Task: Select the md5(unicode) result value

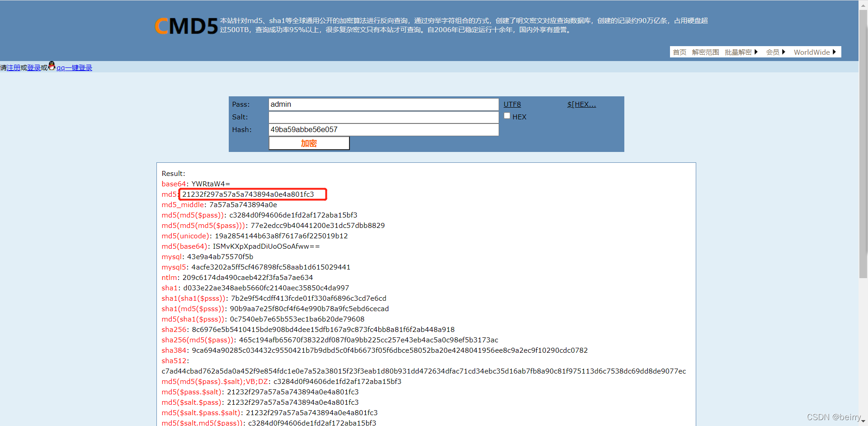Action: 281,236
